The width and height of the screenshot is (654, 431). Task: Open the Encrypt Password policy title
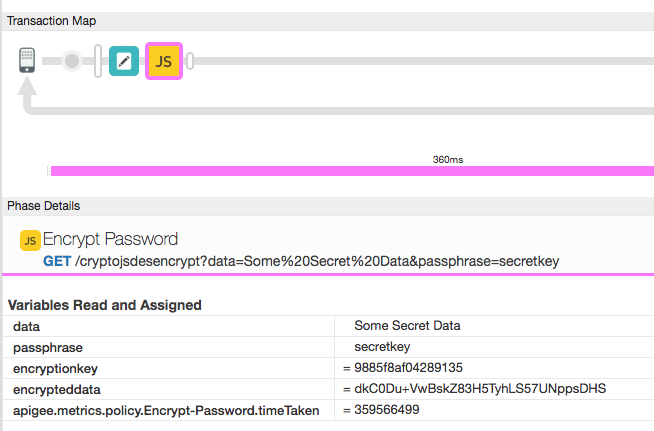[111, 240]
